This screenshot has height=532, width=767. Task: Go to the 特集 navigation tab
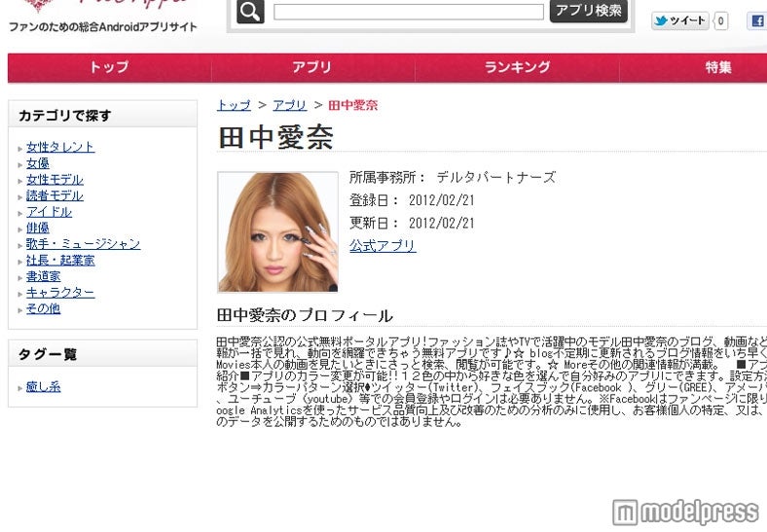[x=718, y=67]
